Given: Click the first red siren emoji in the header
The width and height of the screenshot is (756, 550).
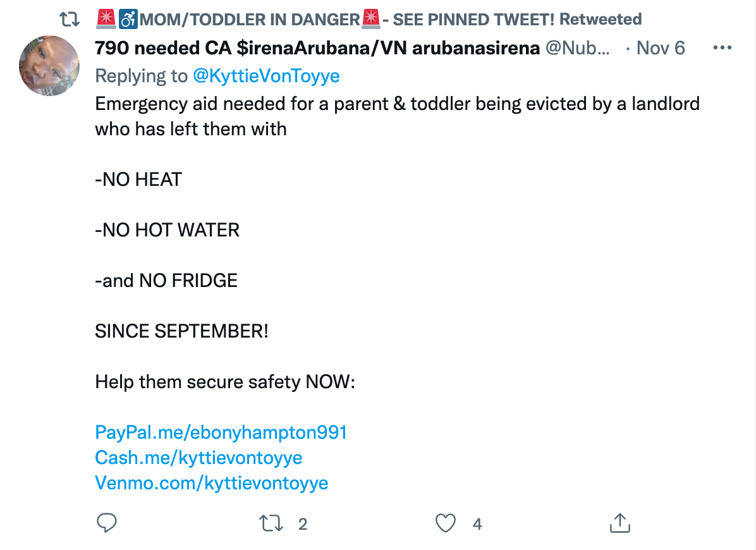Looking at the screenshot, I should click(106, 19).
